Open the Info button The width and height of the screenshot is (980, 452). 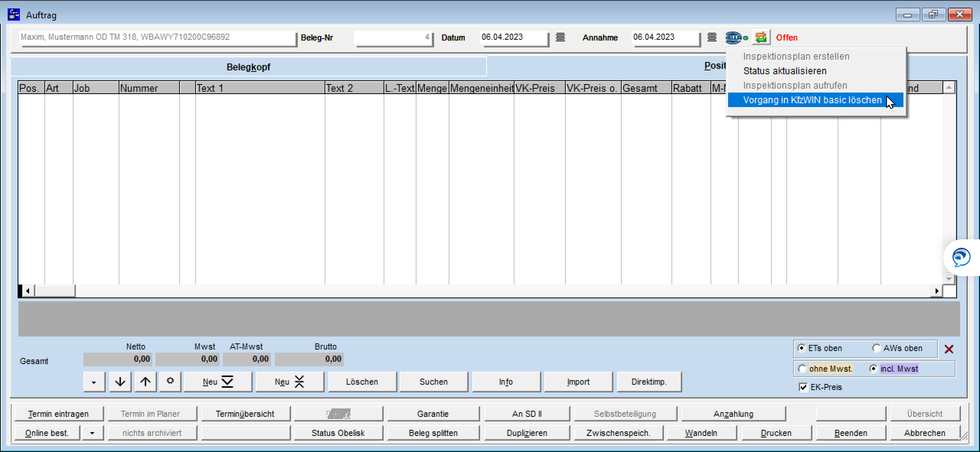click(x=506, y=382)
